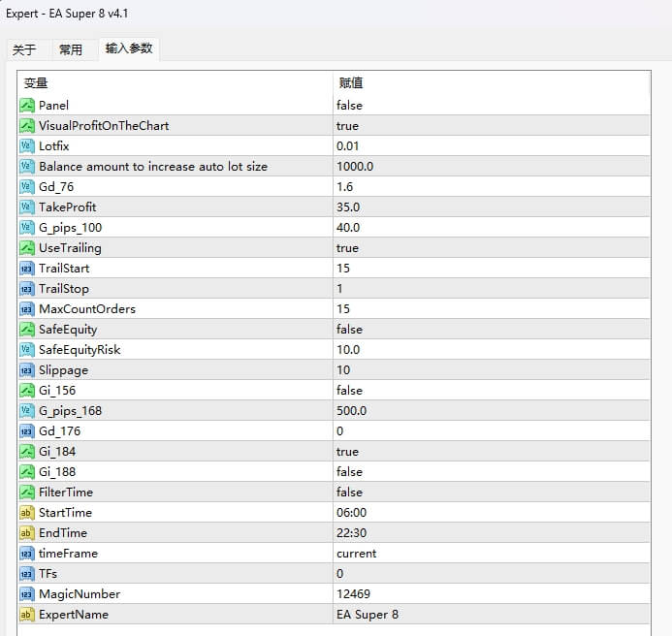Click the integer icon beside TFs
Viewport: 672px width, 636px height.
pos(26,573)
